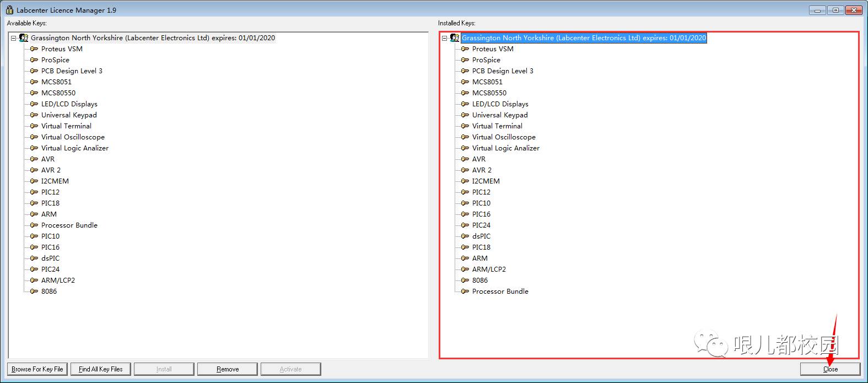Screen dimensions: 868x383
Task: Select LED/LCD Displays in Installed Keys
Action: pyautogui.click(x=500, y=104)
